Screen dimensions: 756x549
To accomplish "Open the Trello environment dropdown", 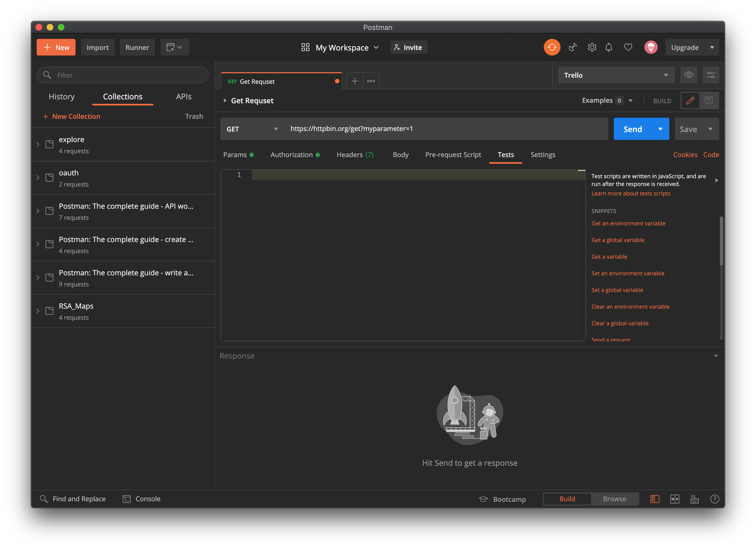I will coord(616,75).
